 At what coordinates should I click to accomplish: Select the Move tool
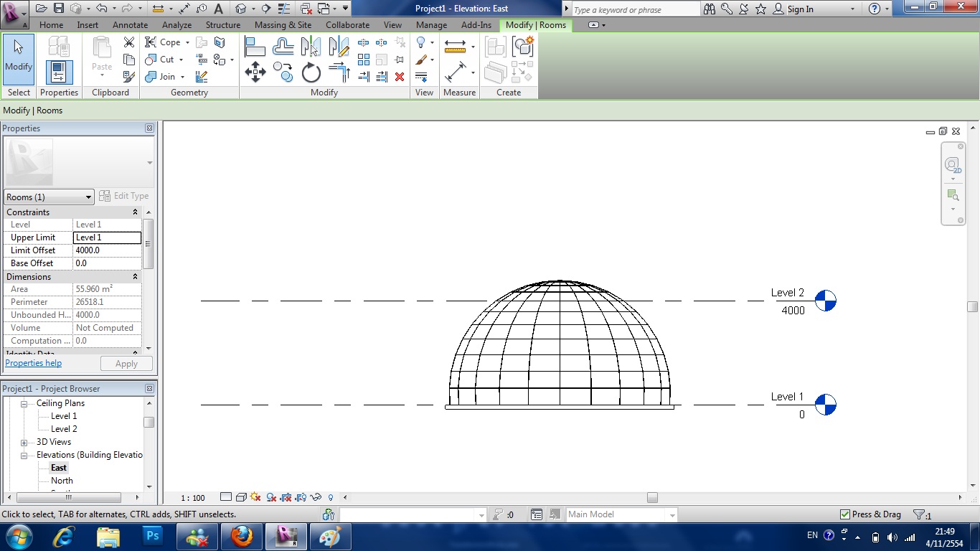pos(255,71)
